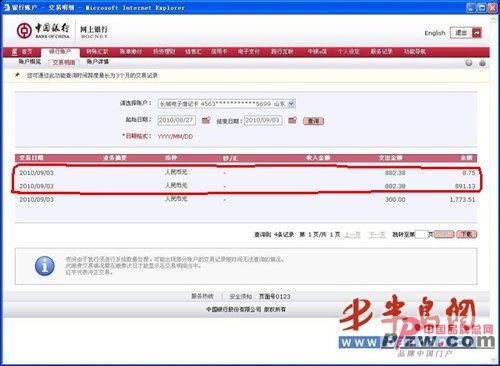This screenshot has height=366, width=500.
Task: Click the home icon in the red navigation bar
Action: click(14, 52)
